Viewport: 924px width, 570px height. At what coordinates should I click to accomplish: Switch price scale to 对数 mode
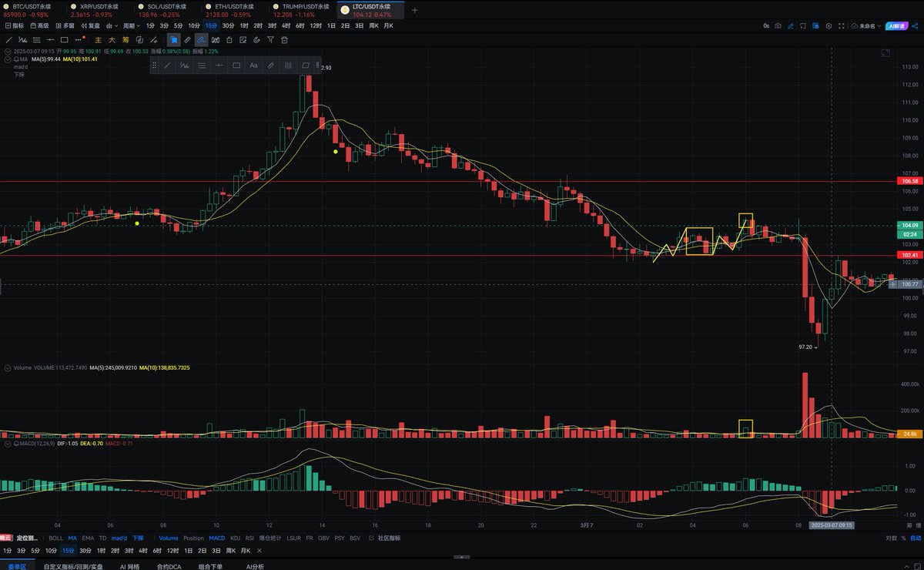pyautogui.click(x=891, y=538)
